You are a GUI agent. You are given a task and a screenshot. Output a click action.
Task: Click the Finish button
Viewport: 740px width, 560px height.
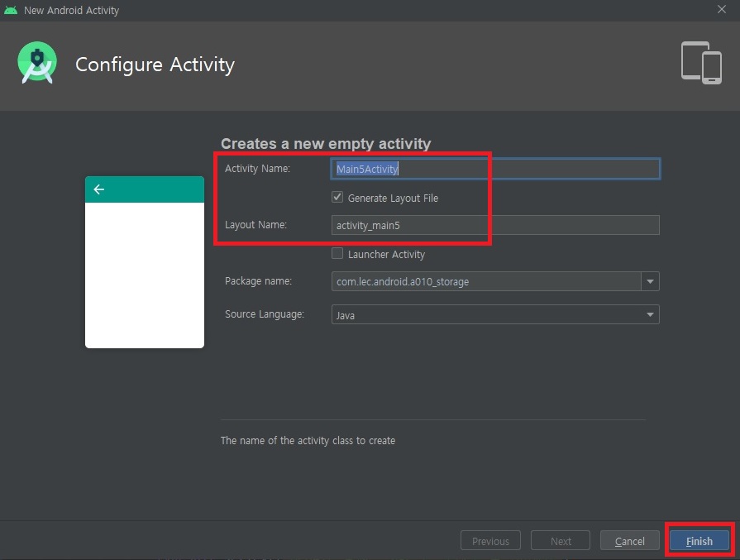[699, 541]
